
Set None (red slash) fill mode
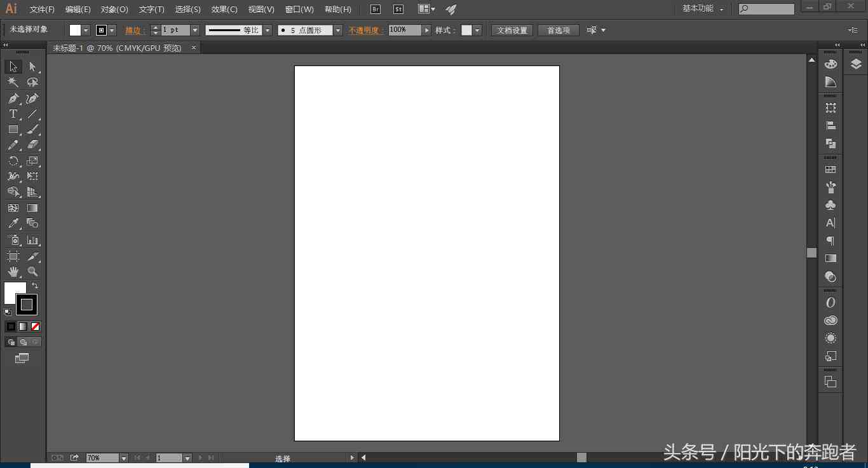[x=36, y=327]
